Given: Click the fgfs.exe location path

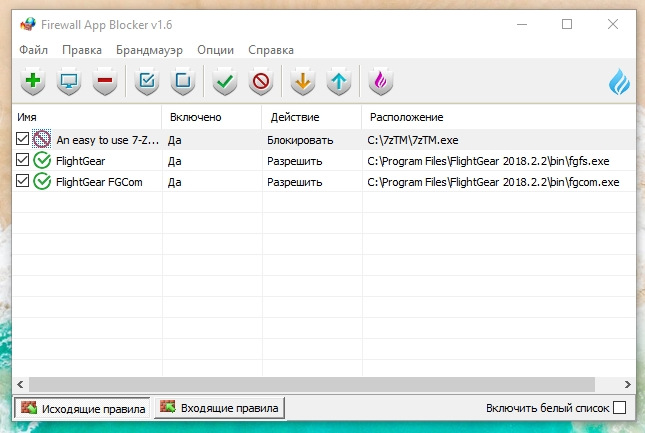Looking at the screenshot, I should pos(488,161).
